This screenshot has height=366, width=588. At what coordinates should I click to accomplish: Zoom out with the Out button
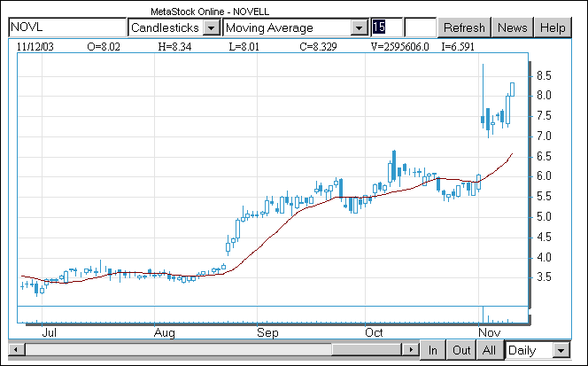461,350
